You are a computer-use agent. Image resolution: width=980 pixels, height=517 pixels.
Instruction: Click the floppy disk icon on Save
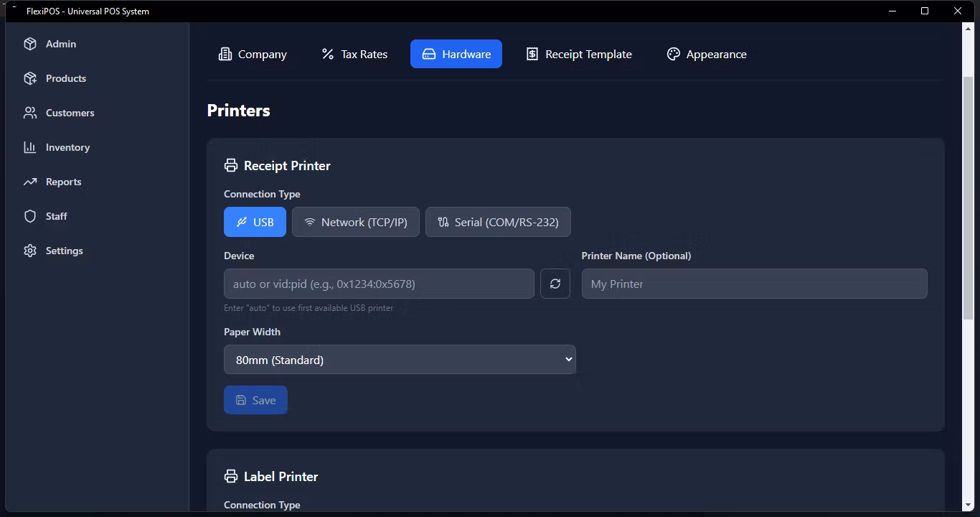241,400
